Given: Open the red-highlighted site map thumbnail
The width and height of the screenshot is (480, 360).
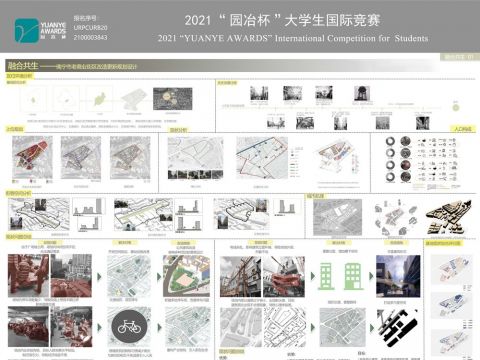Looking at the screenshot, I should pyautogui.click(x=32, y=157).
